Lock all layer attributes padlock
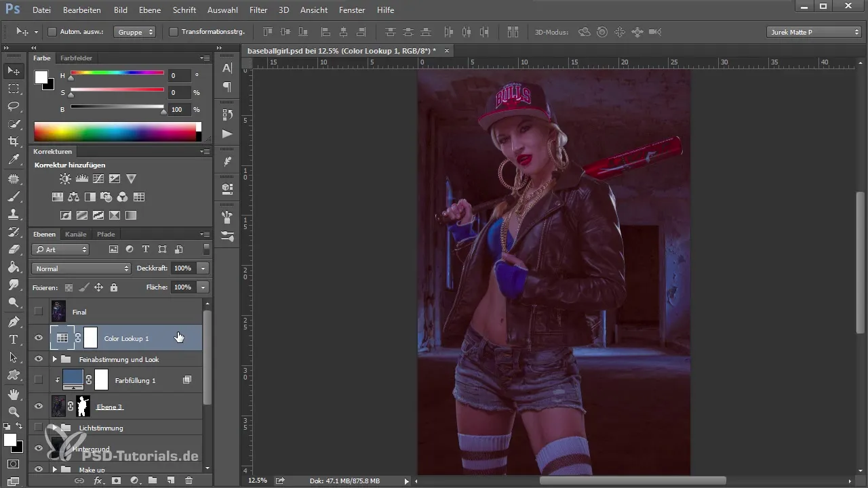868x488 pixels. coord(113,287)
